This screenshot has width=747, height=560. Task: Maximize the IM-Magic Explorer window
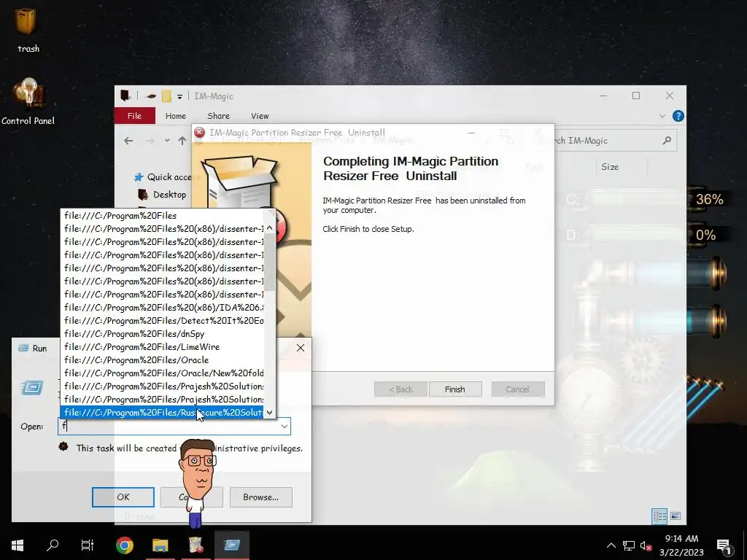(636, 96)
